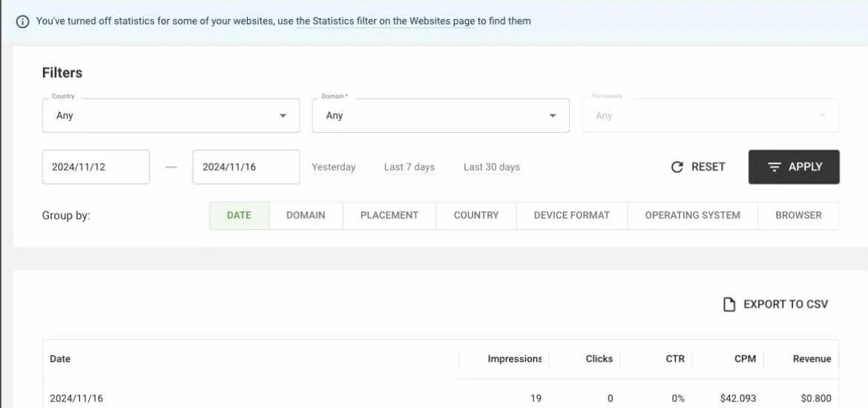Viewport: 868px width, 408px height.
Task: Click the file icon next to EXPORT TO CSV
Action: (x=729, y=304)
